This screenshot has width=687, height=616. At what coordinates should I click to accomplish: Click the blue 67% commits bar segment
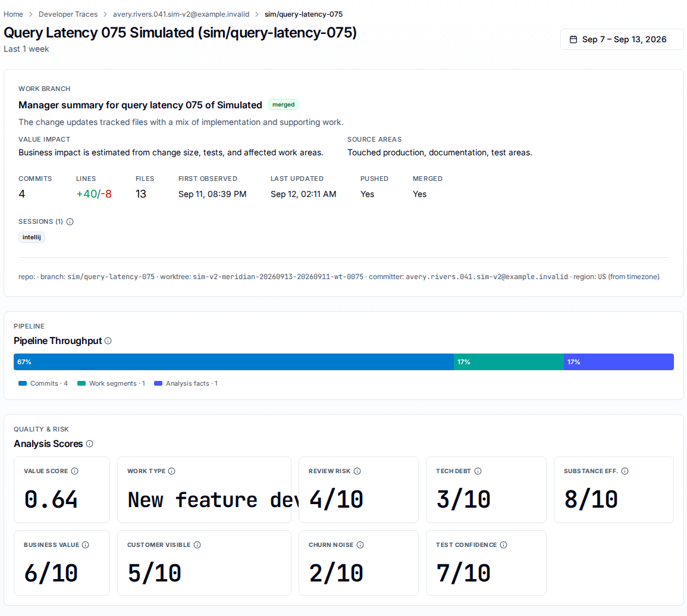coord(234,362)
